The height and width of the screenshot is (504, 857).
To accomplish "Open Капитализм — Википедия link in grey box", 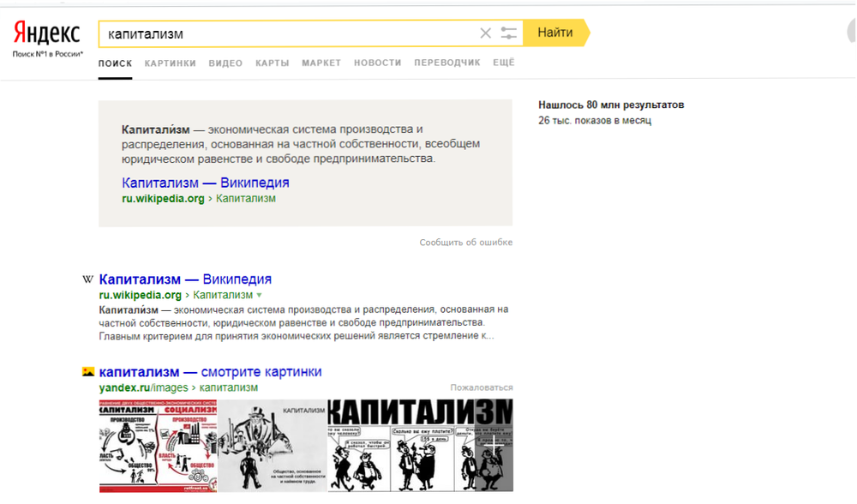I will [205, 183].
